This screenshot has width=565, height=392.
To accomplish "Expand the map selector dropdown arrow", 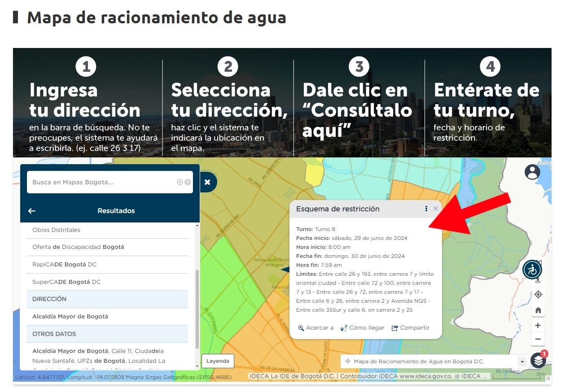I will 522,362.
